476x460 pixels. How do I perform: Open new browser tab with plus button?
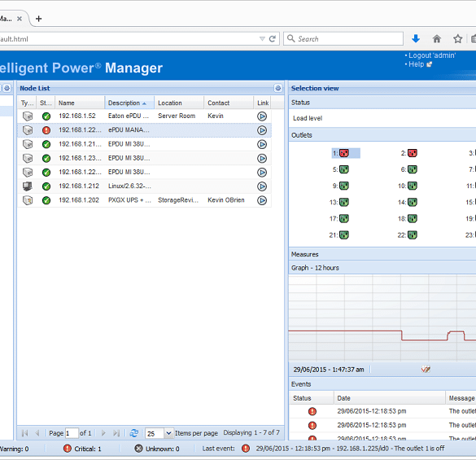[38, 19]
